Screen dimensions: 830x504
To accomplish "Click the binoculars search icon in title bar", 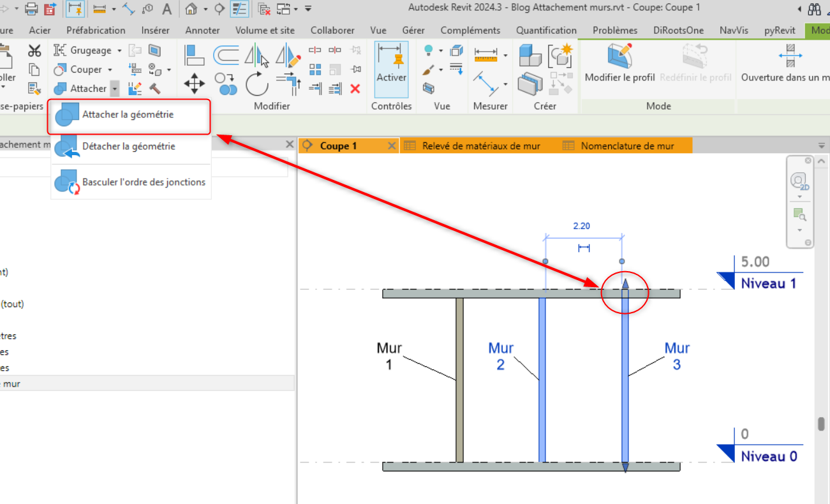I will (814, 9).
